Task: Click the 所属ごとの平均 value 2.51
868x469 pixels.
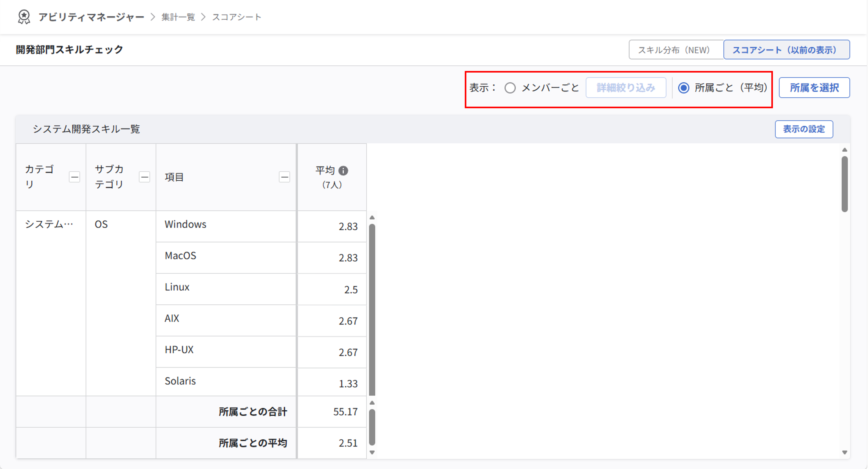Action: coord(348,443)
